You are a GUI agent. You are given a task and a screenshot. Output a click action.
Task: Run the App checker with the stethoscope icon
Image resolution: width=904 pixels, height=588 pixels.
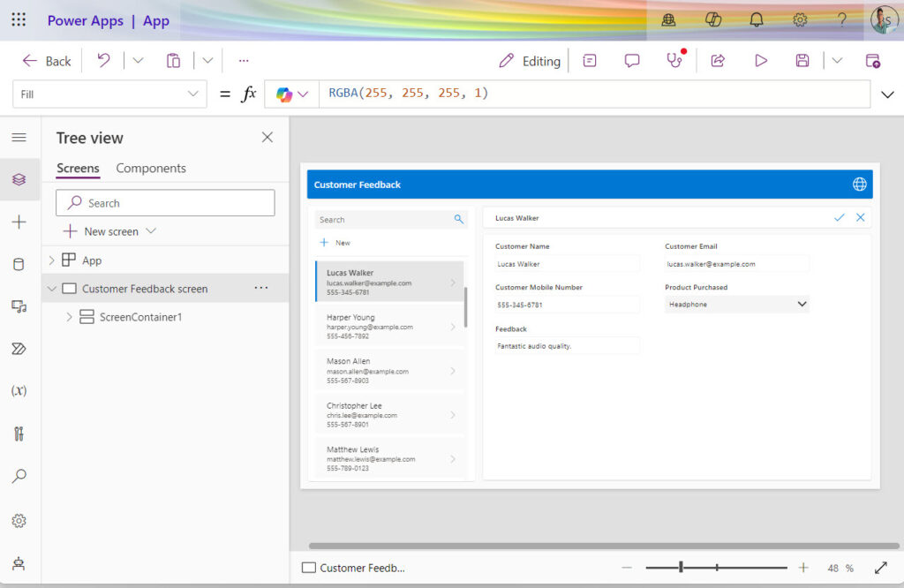(x=674, y=60)
